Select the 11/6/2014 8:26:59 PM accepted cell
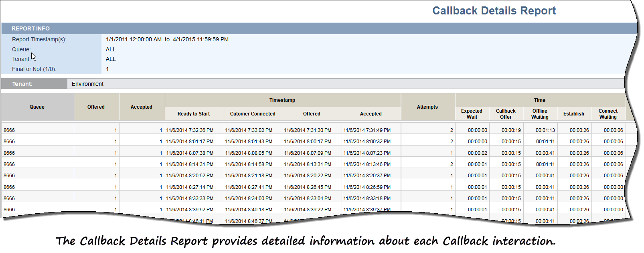This screenshot has width=644, height=253. coord(367,187)
